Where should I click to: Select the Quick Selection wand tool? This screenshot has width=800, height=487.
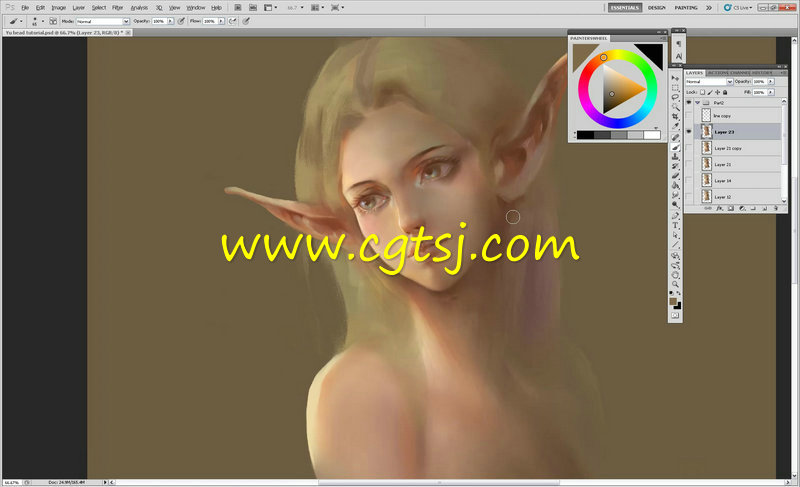675,107
